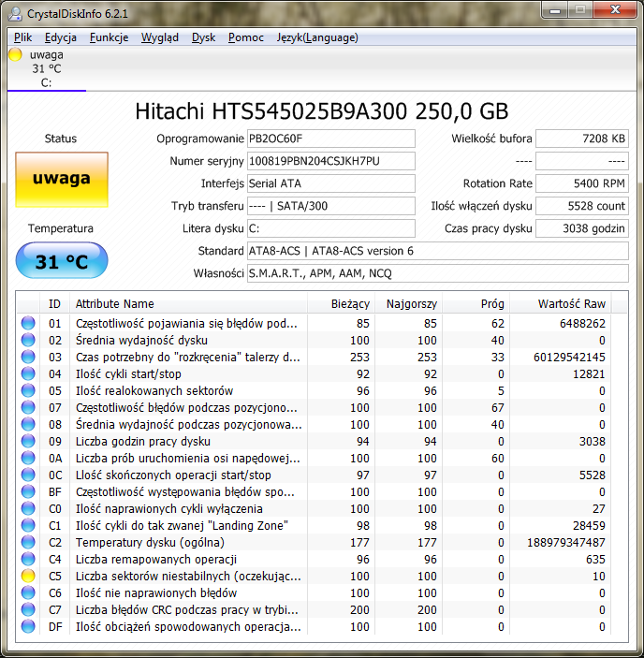Click the Attribute Name column header
Viewport: 644px width, 658px height.
pyautogui.click(x=188, y=303)
